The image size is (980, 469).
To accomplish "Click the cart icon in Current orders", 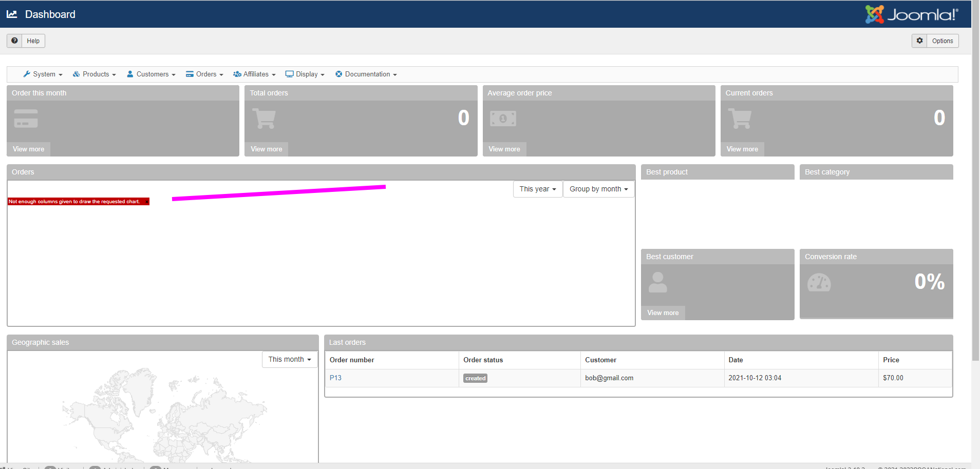I will click(740, 119).
